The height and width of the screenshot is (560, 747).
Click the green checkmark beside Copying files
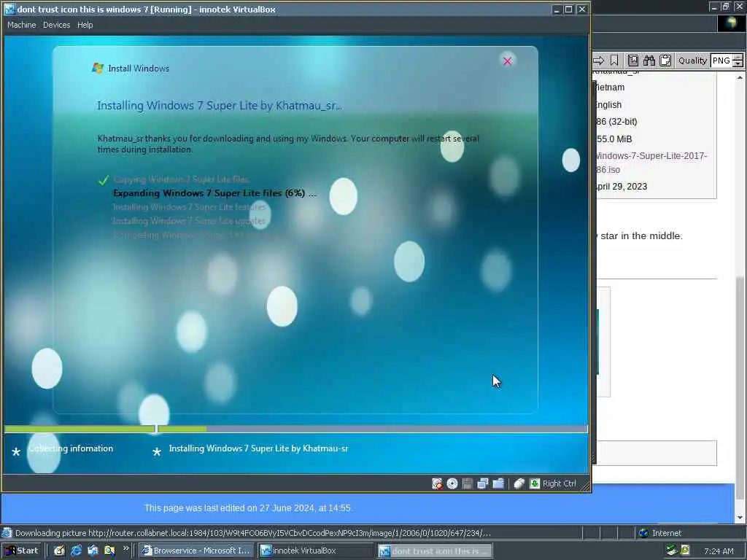pyautogui.click(x=104, y=181)
